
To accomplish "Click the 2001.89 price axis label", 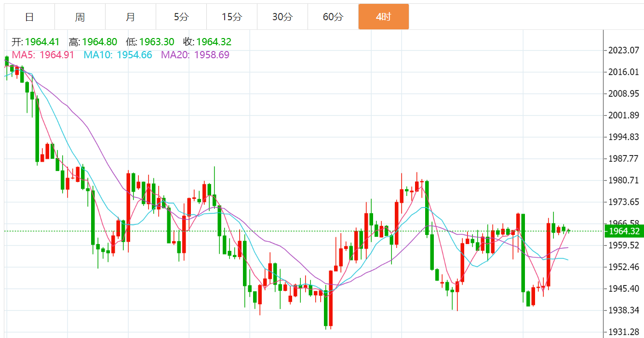I will tap(624, 115).
